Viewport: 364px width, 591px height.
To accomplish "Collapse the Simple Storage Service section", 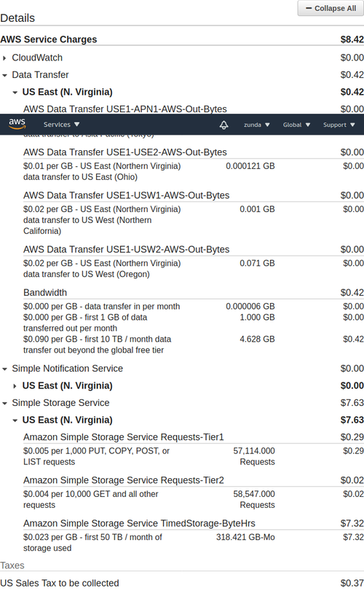I will 4,403.
